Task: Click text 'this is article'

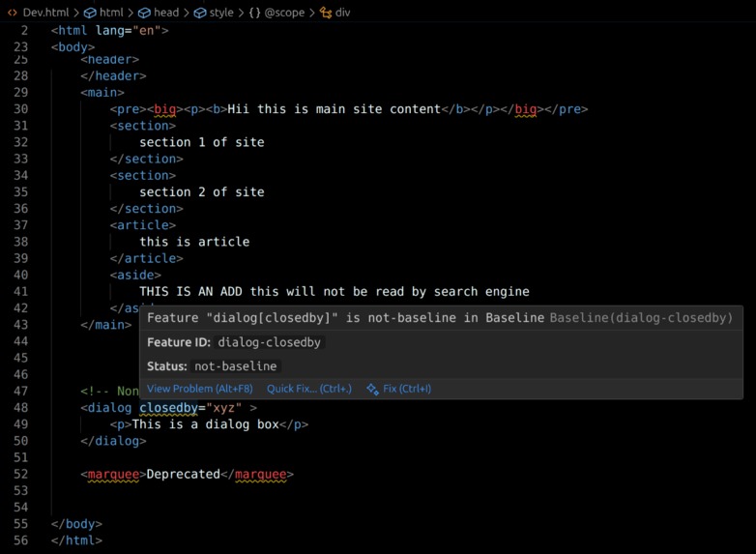Action: tap(194, 242)
